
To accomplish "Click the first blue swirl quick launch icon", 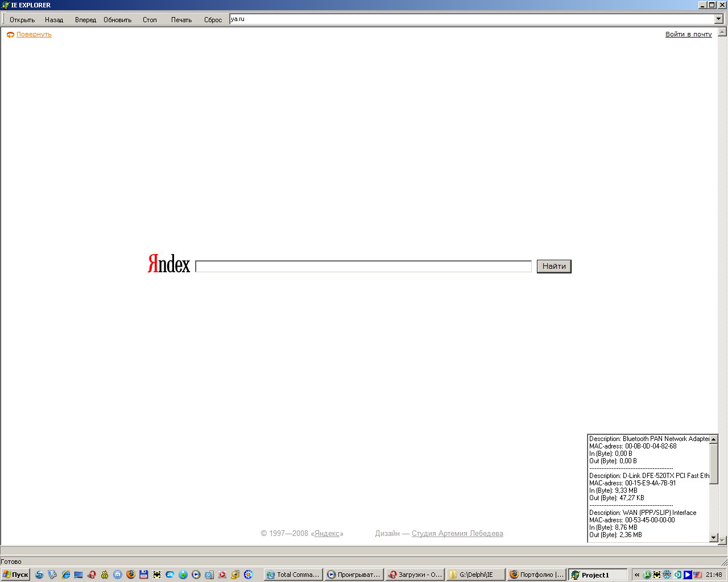I will 39,575.
